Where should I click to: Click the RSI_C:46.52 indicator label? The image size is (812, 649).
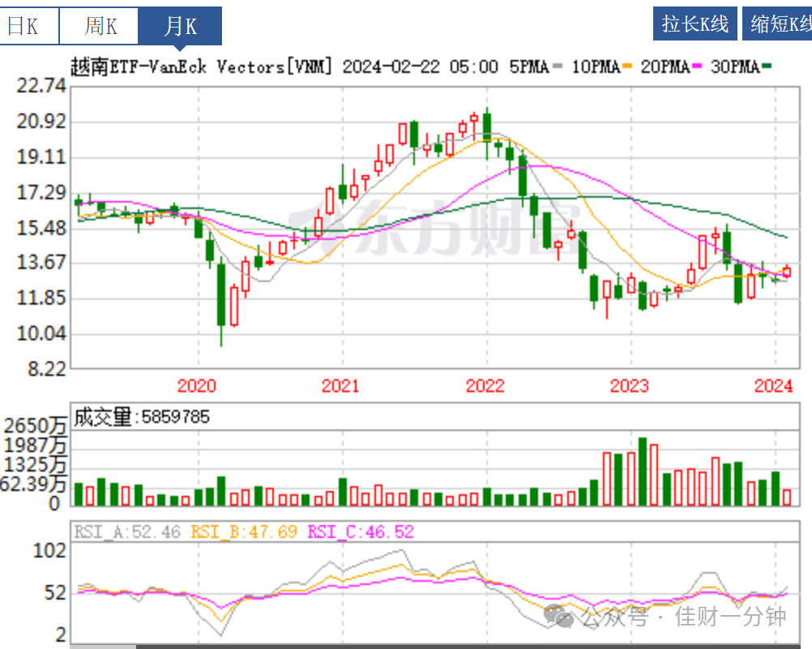(x=361, y=532)
